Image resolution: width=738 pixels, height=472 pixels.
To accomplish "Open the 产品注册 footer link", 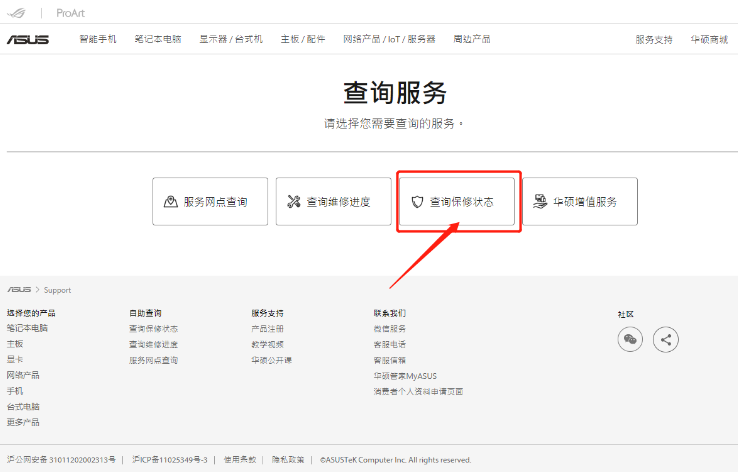I will click(x=267, y=328).
